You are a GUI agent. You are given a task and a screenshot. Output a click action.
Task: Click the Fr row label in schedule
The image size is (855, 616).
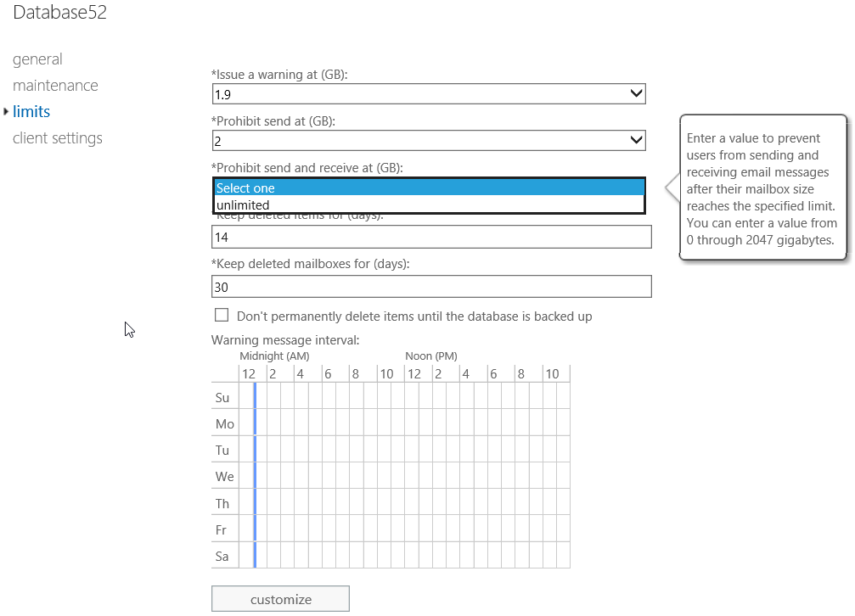(220, 529)
